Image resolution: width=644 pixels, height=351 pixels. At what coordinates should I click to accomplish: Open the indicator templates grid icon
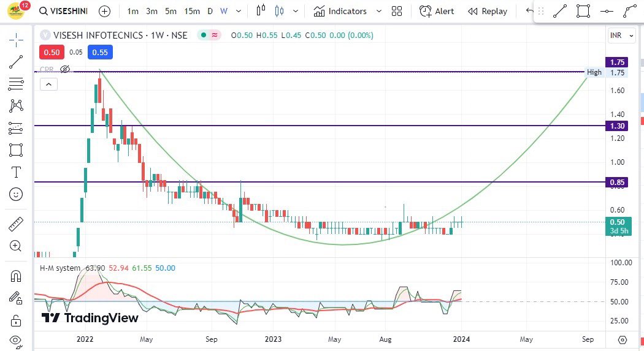pos(397,11)
